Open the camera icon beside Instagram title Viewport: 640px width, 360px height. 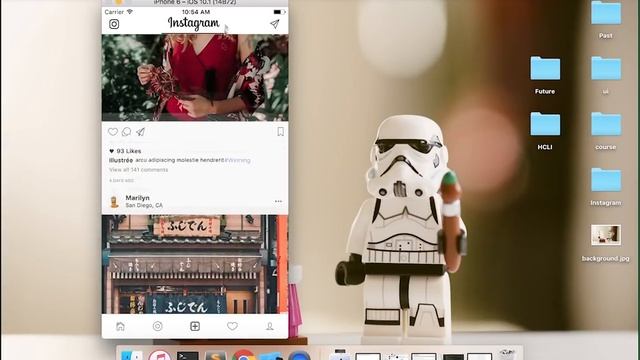tap(114, 24)
